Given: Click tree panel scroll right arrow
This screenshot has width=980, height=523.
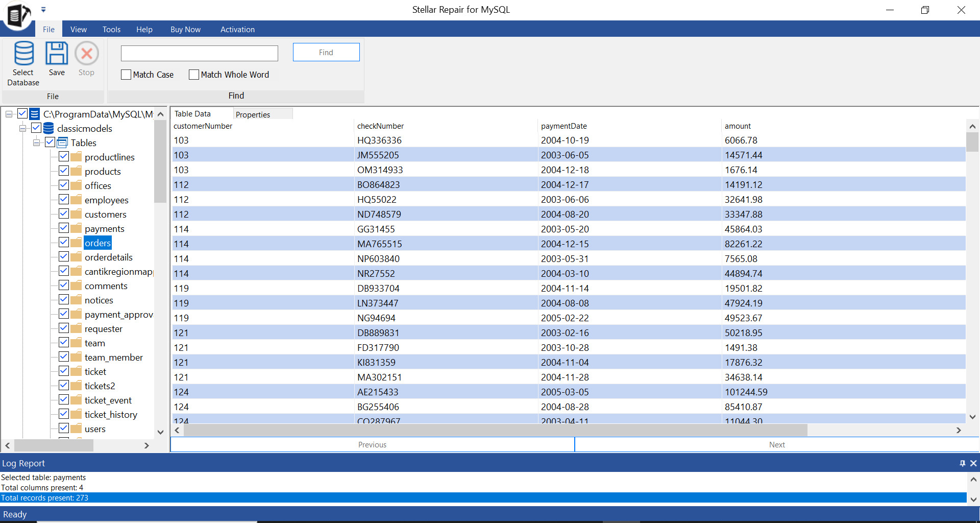Looking at the screenshot, I should coord(147,445).
